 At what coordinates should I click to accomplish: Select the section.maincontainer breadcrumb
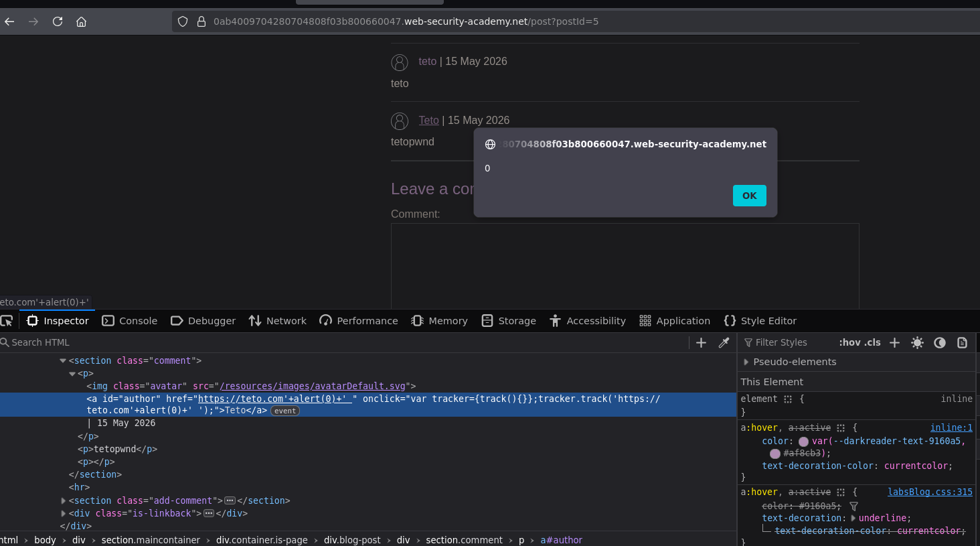point(151,540)
